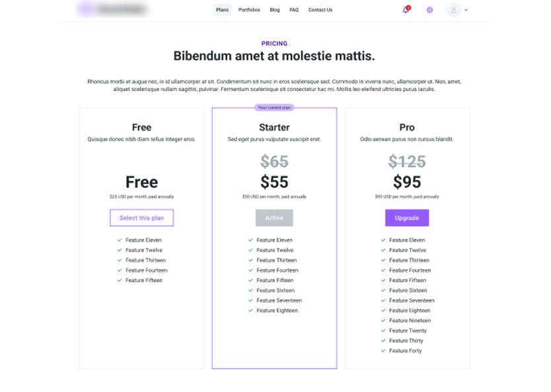Open the Portfolios menu item
The image size is (551, 392).
(x=249, y=10)
